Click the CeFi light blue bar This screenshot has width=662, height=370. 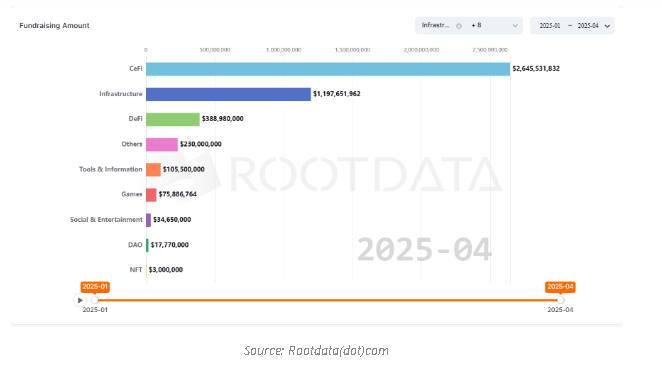coord(328,69)
